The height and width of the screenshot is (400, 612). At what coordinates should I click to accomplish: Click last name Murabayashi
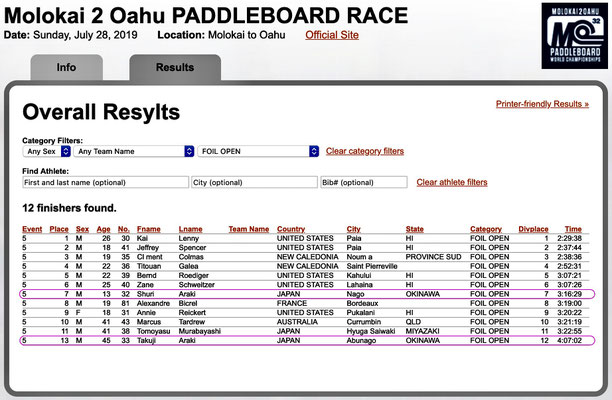[x=199, y=331]
